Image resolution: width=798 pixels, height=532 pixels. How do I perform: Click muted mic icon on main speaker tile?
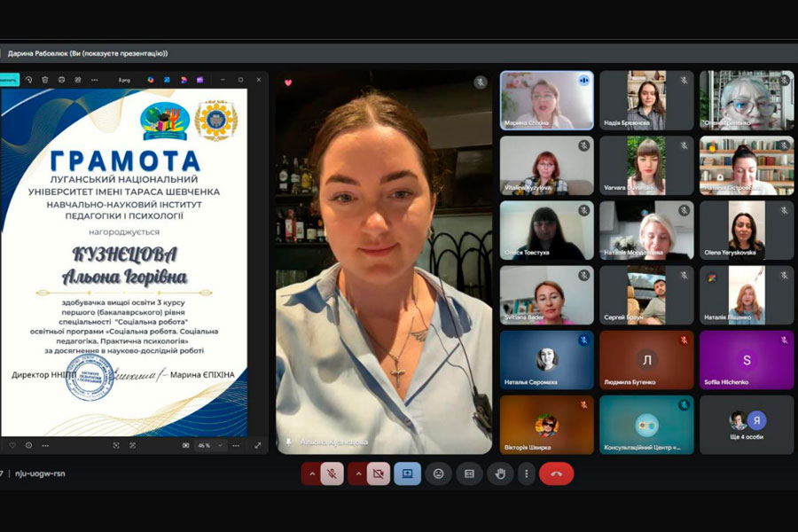[x=480, y=82]
